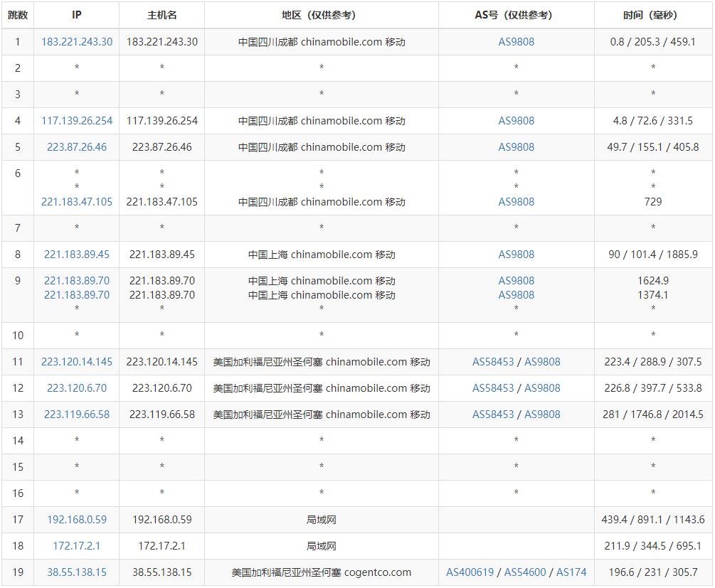Viewport: 715px width, 588px height.
Task: Click the AS58453 link in hop 11
Action: [x=493, y=362]
